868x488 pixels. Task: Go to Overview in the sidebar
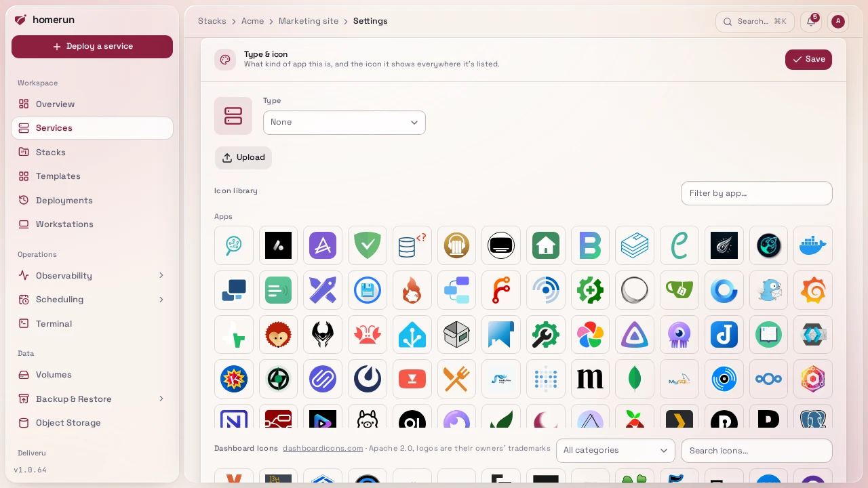(x=92, y=104)
